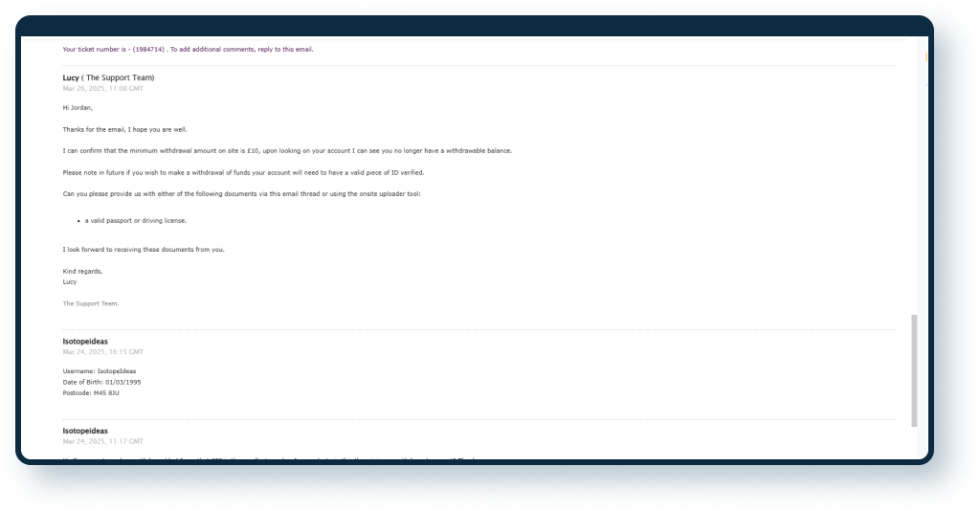Screen dimensions: 980x511
Task: Click the 'Date of Birth: 01/03/1995' line
Action: pyautogui.click(x=101, y=383)
